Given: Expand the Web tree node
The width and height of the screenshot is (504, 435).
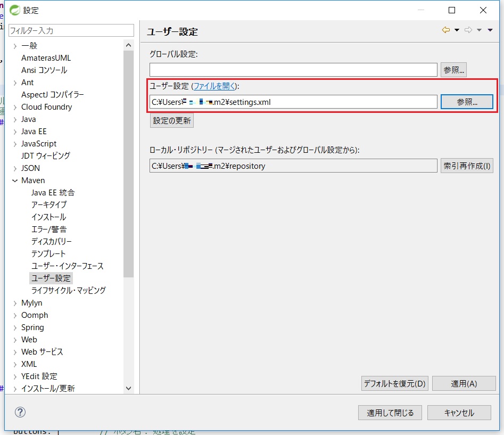Looking at the screenshot, I should [x=15, y=340].
